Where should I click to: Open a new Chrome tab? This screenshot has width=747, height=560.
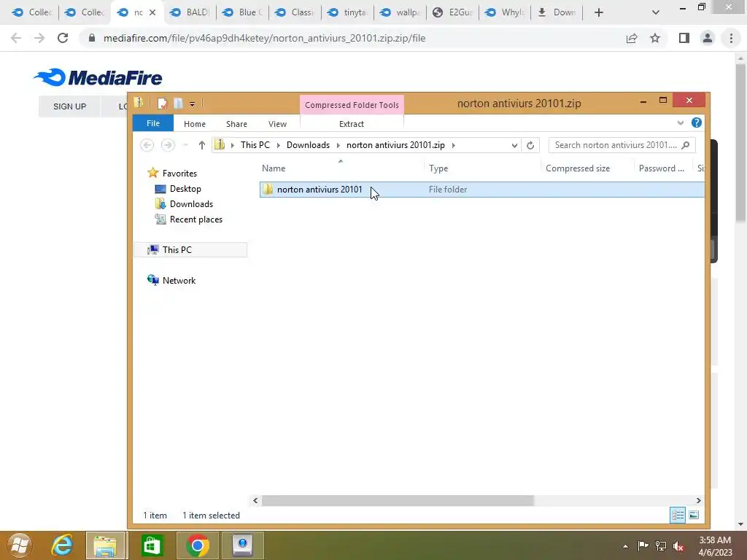[599, 12]
